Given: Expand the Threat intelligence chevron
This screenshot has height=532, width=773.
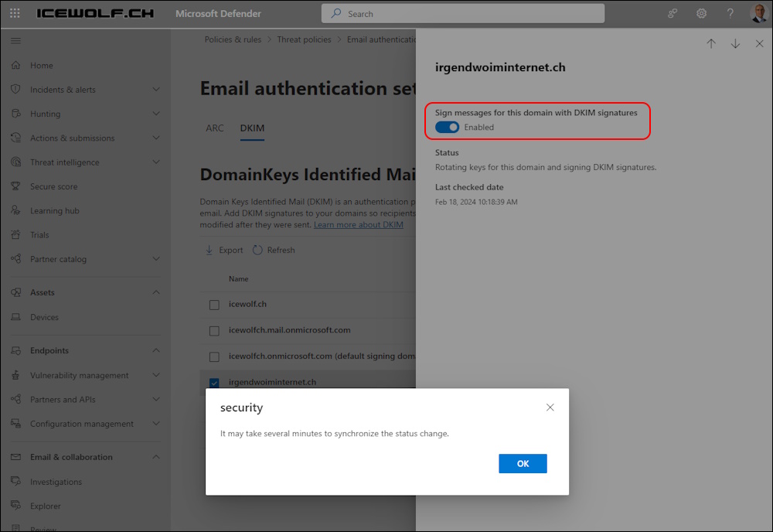Looking at the screenshot, I should click(156, 162).
